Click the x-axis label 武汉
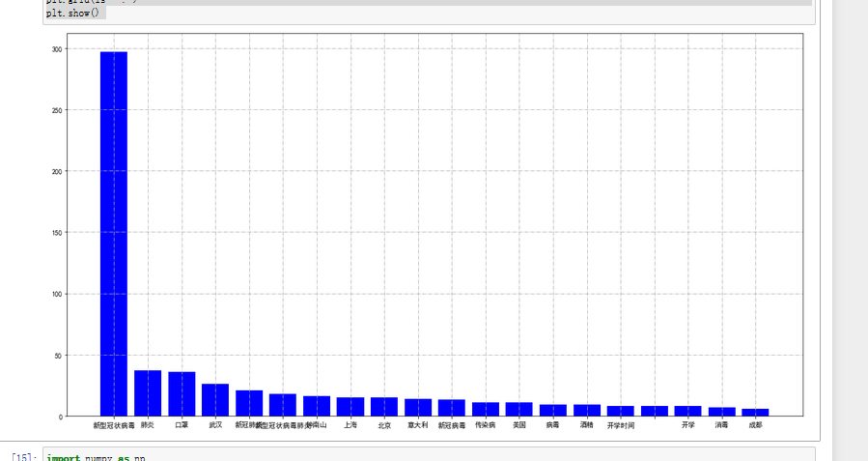This screenshot has height=461, width=868. tap(215, 425)
